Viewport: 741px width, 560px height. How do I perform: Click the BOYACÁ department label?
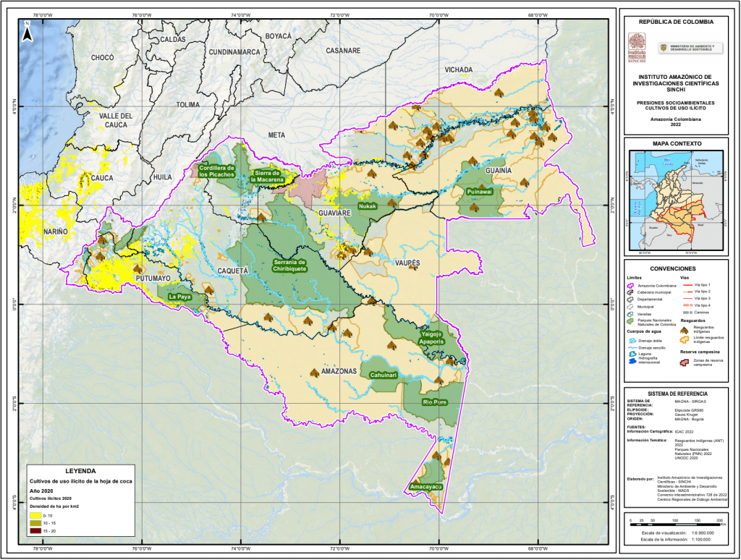(x=279, y=36)
